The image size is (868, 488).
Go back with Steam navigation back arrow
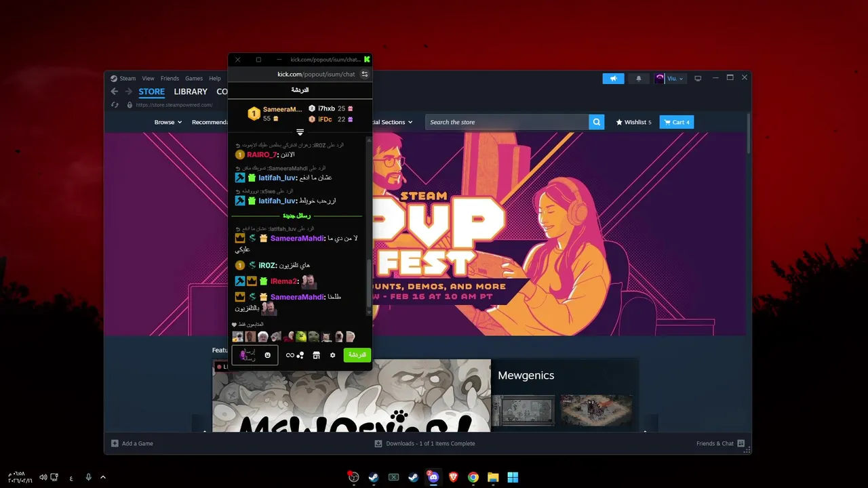[x=114, y=91]
